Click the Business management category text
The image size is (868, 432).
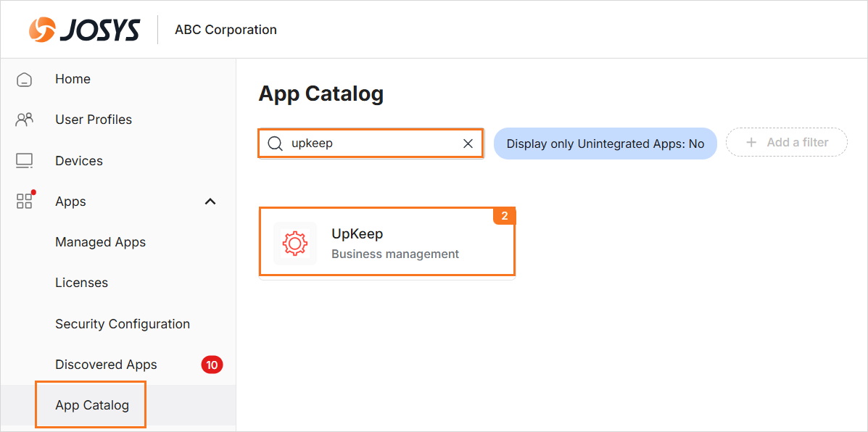pos(395,254)
